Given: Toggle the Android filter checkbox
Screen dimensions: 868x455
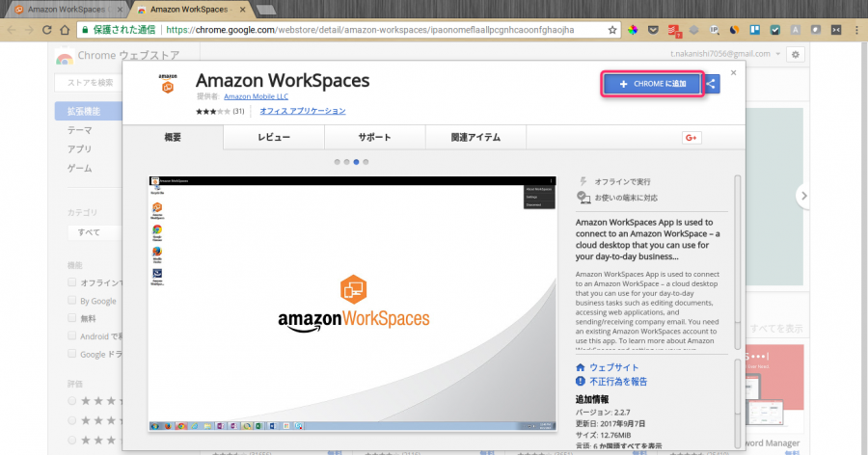Looking at the screenshot, I should point(72,335).
